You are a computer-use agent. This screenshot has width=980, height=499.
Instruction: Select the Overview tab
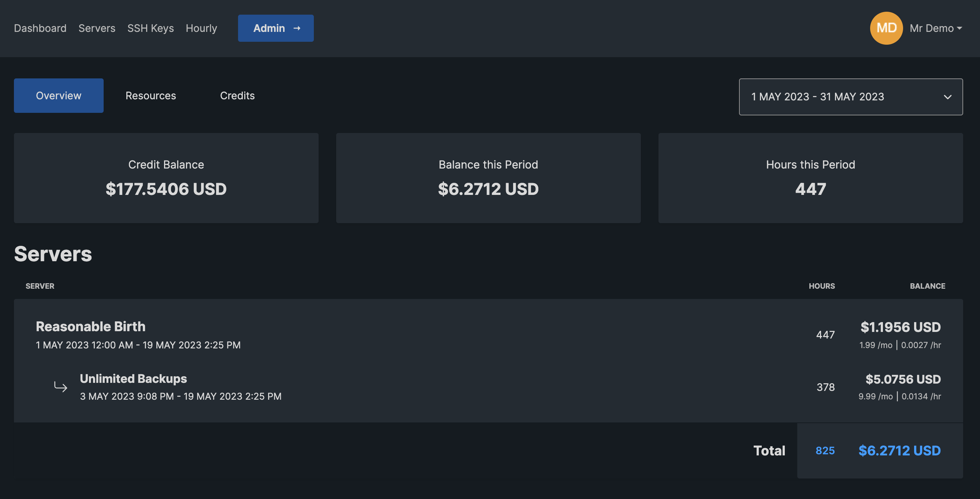(x=59, y=96)
